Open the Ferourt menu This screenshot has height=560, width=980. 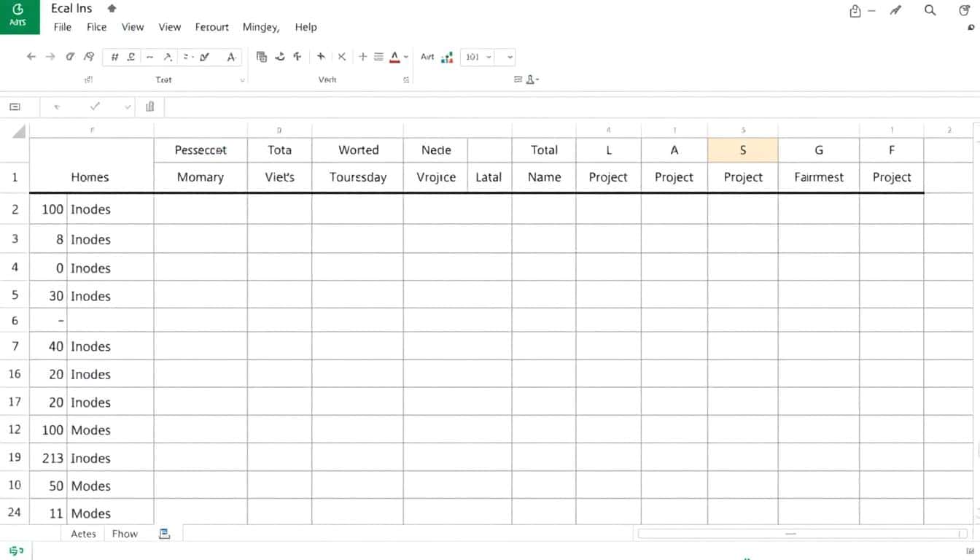click(212, 27)
